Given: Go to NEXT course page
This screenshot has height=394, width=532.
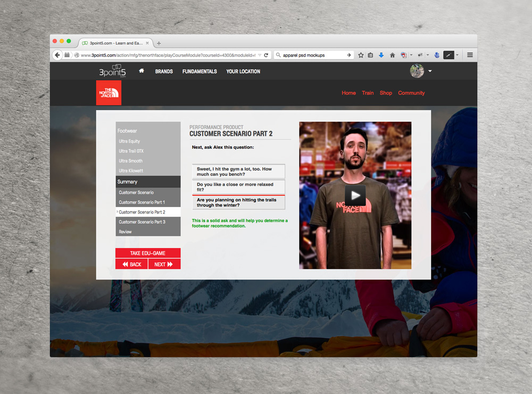Looking at the screenshot, I should [x=164, y=264].
